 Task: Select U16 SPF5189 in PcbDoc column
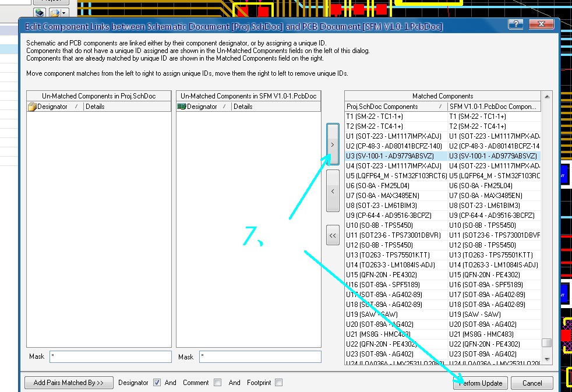coord(495,284)
